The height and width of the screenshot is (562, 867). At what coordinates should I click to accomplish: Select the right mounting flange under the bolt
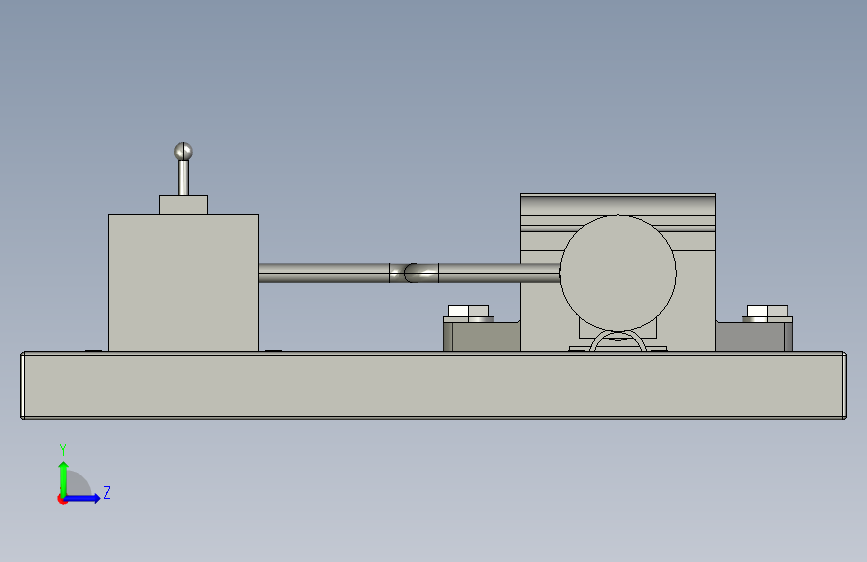754,336
